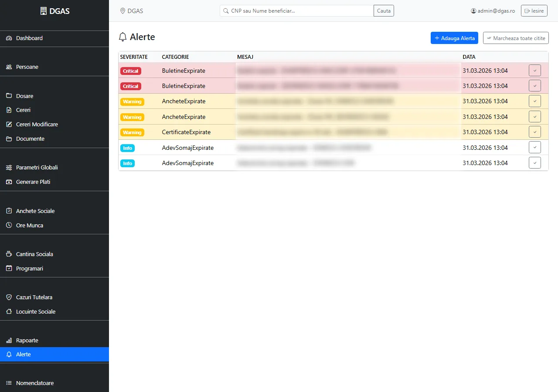Click the Cazuri Tutelara shield icon

[9, 297]
